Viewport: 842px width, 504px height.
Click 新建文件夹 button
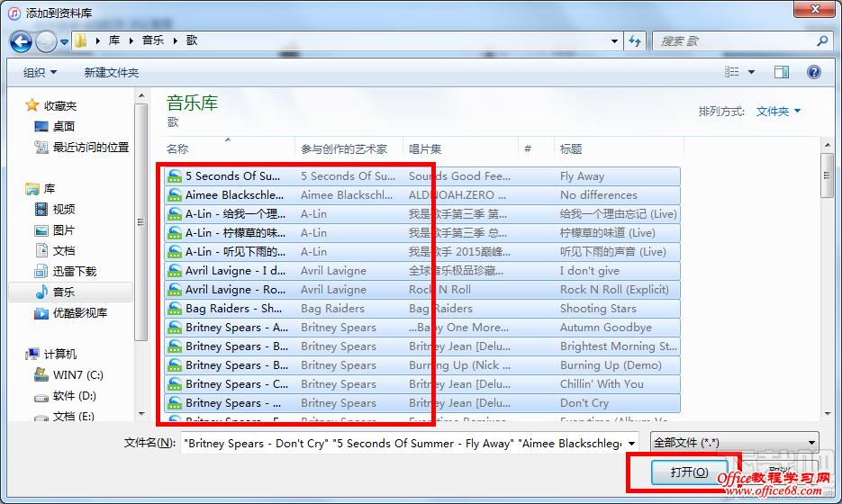[111, 73]
